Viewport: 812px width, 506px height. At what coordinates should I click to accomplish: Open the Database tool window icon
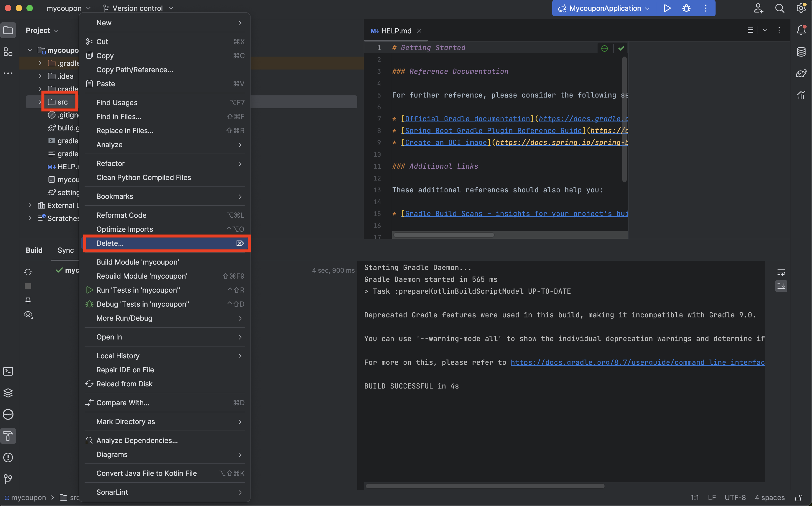tap(801, 51)
